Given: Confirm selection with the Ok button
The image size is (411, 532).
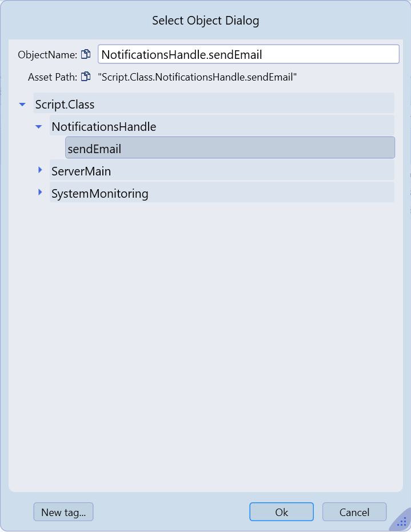Looking at the screenshot, I should pos(281,512).
